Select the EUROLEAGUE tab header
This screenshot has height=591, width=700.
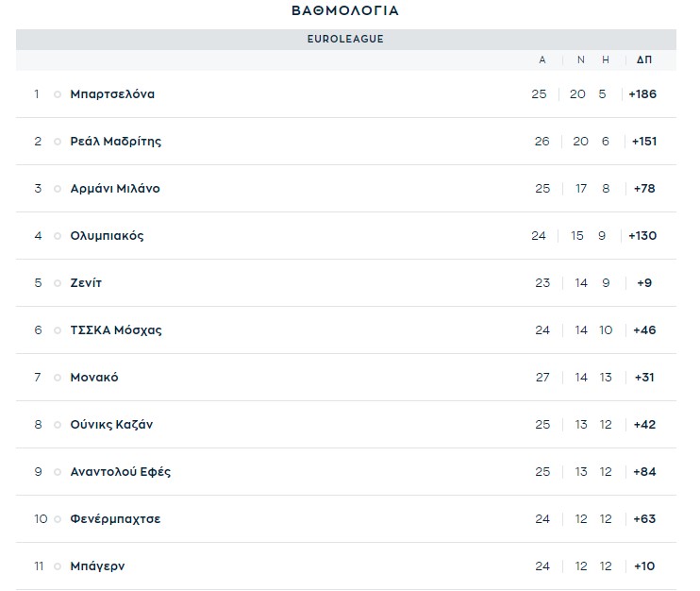coord(345,40)
